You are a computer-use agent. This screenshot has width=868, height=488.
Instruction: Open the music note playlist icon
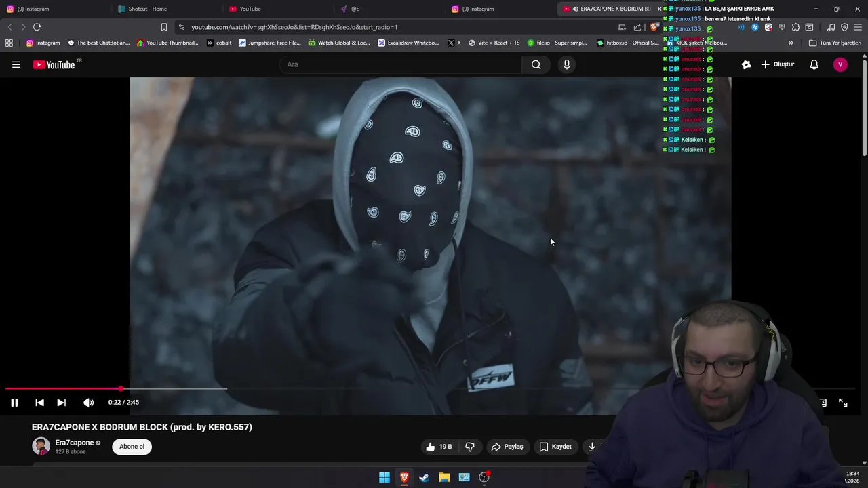(831, 27)
